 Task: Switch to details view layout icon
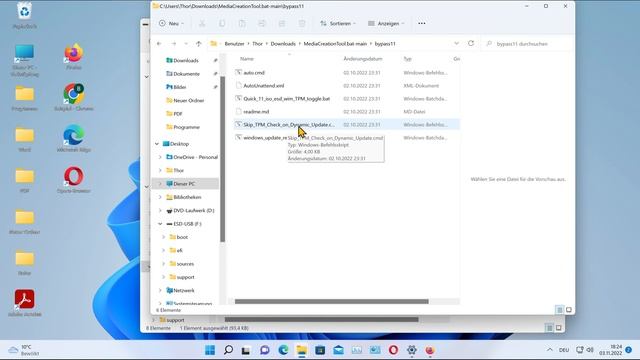[x=560, y=310]
